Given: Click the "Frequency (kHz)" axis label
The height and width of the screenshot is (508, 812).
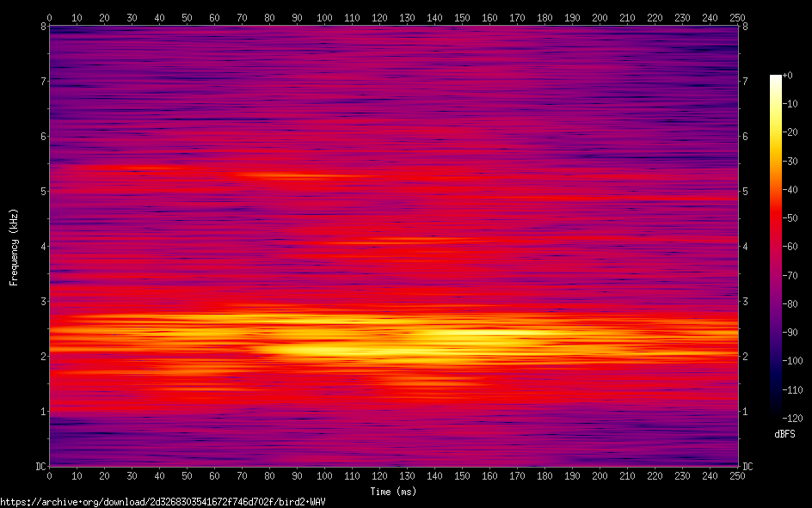Looking at the screenshot, I should pyautogui.click(x=14, y=247).
